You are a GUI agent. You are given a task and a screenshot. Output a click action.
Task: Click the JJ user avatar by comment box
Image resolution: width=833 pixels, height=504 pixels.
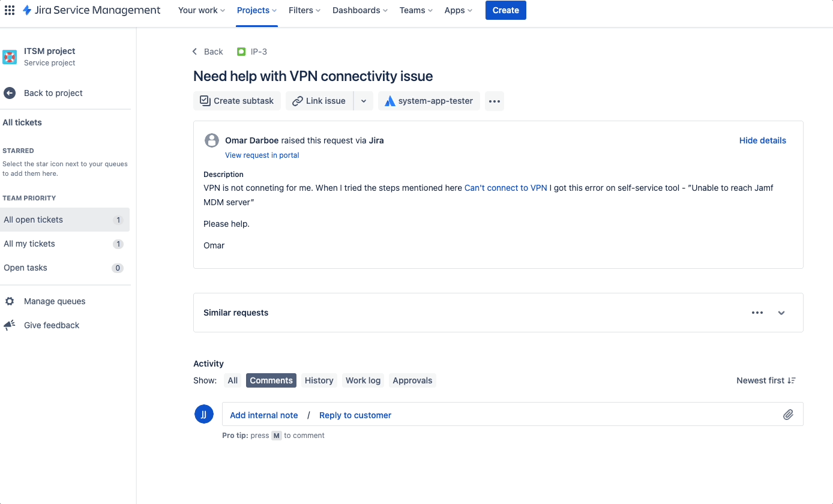tap(204, 414)
